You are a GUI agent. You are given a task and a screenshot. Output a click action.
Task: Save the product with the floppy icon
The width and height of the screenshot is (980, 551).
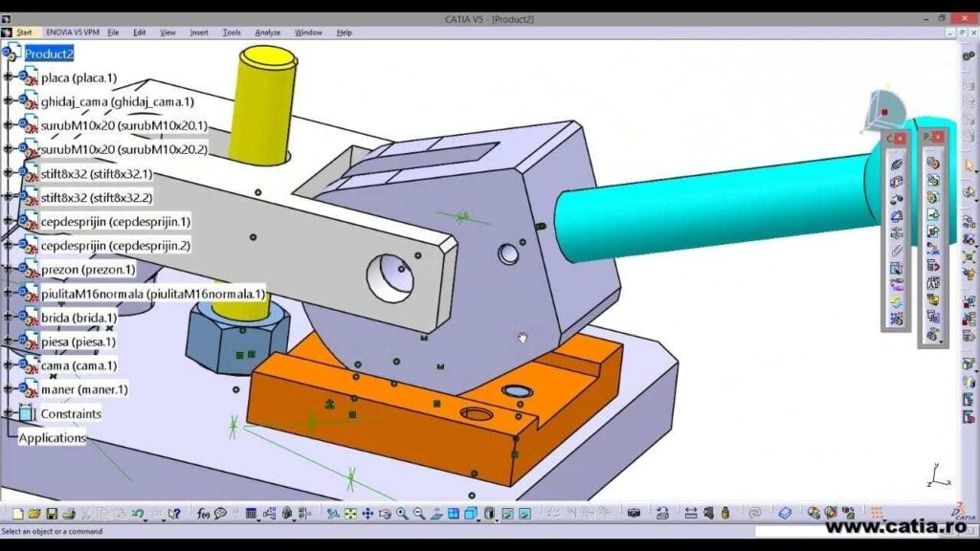tap(52, 514)
